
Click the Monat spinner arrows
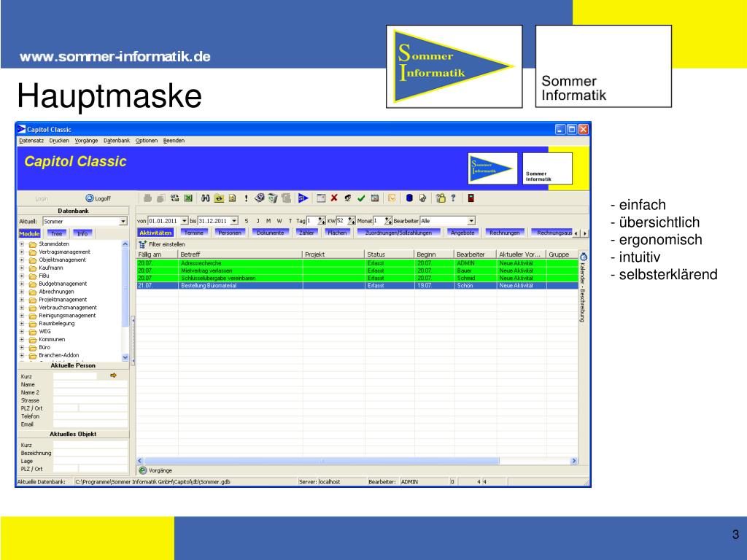(388, 221)
